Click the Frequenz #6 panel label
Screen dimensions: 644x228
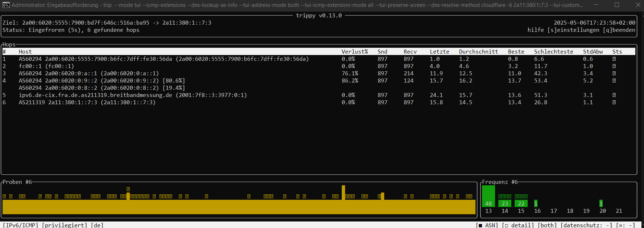[500, 182]
